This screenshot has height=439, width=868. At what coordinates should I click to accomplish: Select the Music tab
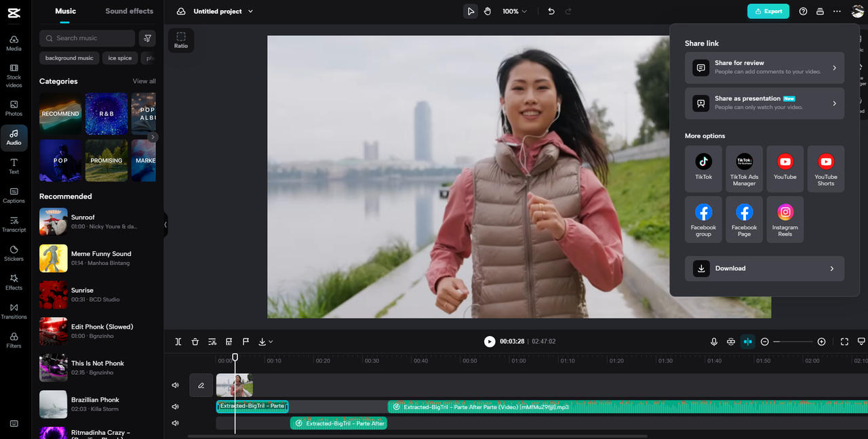pos(65,11)
